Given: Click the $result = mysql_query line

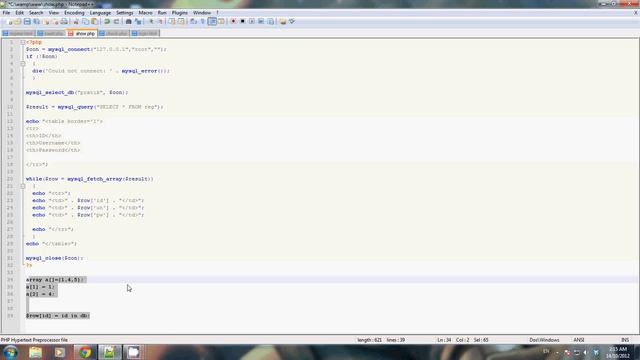Looking at the screenshot, I should pos(94,107).
